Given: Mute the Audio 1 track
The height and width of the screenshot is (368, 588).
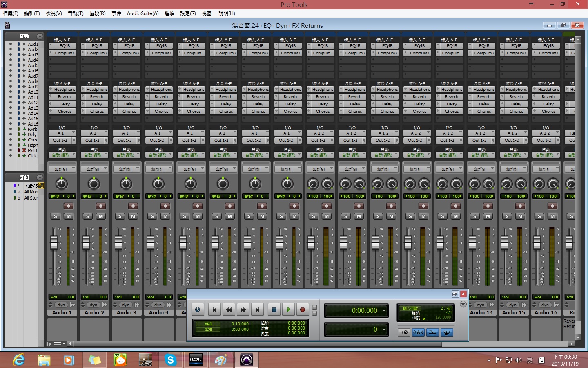Looking at the screenshot, I should (69, 216).
